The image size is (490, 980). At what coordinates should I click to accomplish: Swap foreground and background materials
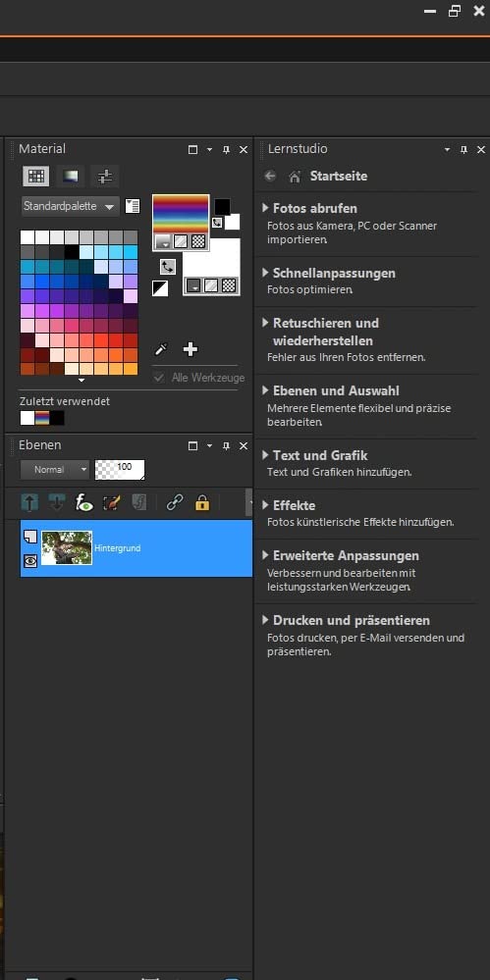167,267
